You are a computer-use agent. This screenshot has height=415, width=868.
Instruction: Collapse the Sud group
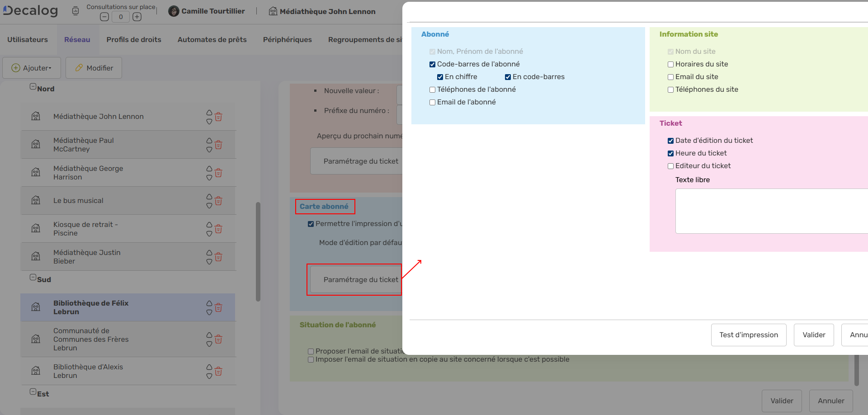pos(33,278)
